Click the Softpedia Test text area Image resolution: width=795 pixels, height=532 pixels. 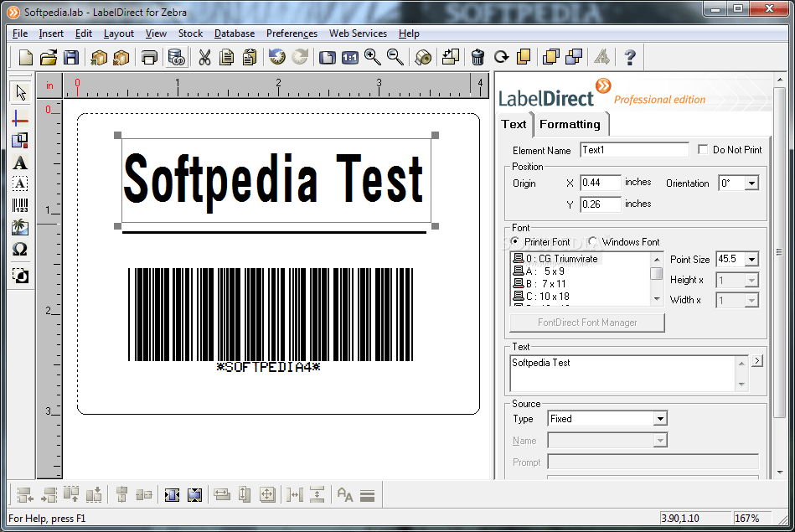(x=622, y=374)
